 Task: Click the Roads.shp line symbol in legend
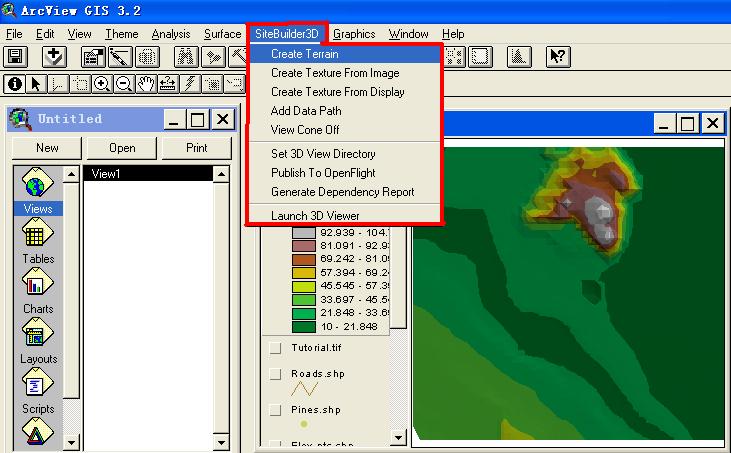coord(304,389)
